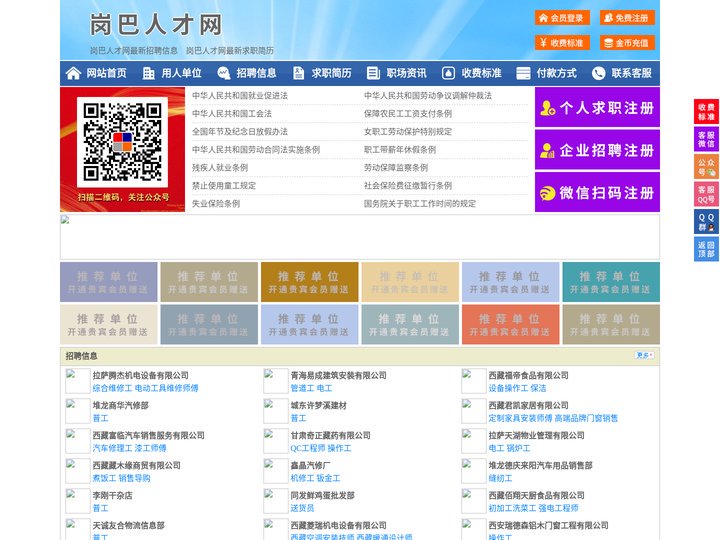Open 女职工劳动保护特别规定 link
This screenshot has width=720, height=540.
coord(408,131)
